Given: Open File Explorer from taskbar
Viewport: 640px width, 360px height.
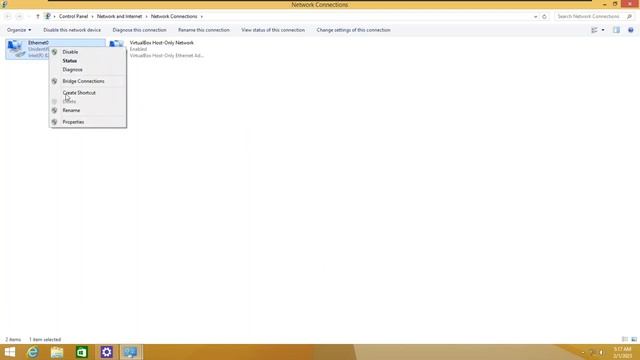Looking at the screenshot, I should pyautogui.click(x=57, y=352).
